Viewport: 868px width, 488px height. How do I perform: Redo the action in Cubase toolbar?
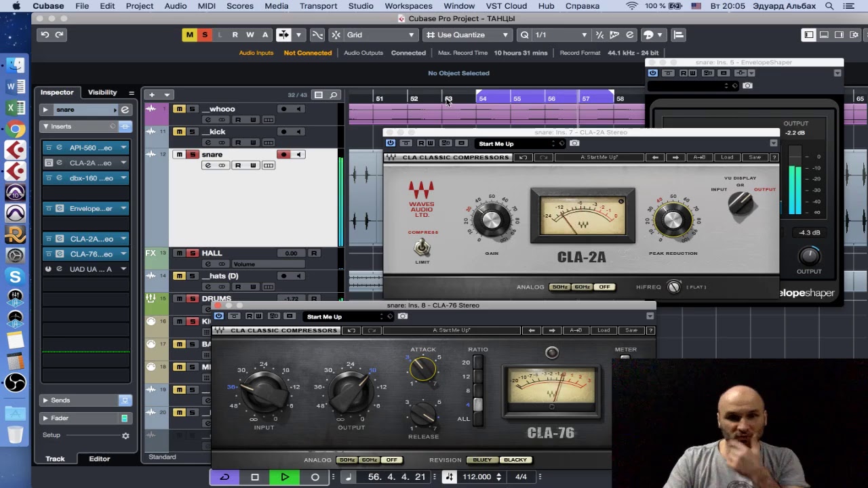60,35
